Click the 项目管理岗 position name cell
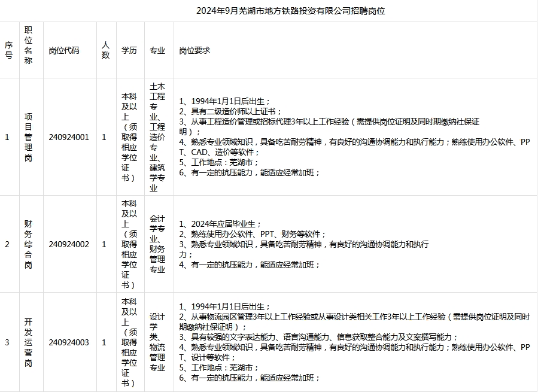 28,137
